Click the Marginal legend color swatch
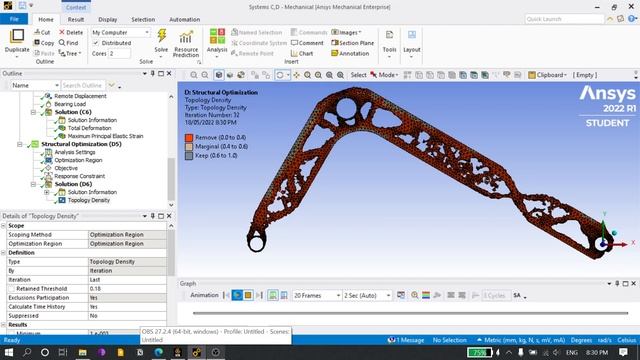This screenshot has width=640, height=360. click(189, 147)
